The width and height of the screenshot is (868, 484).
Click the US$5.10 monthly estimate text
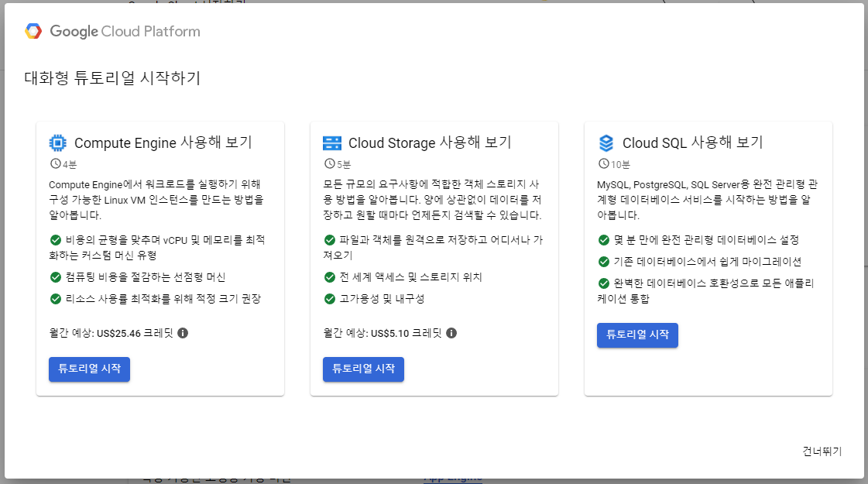coord(383,333)
